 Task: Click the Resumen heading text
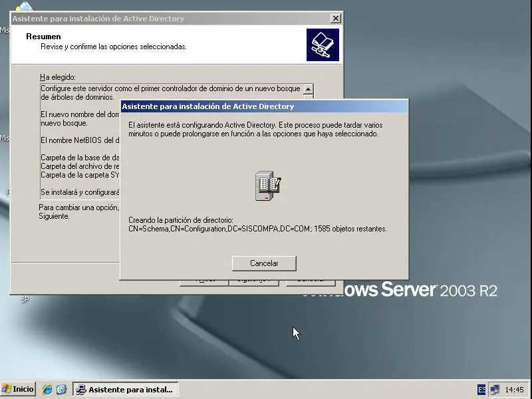point(43,37)
